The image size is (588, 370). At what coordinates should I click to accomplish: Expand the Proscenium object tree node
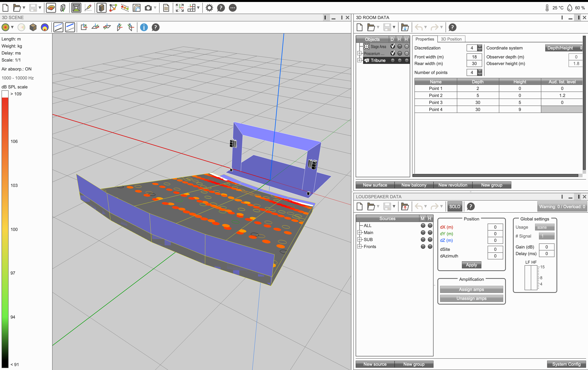359,53
